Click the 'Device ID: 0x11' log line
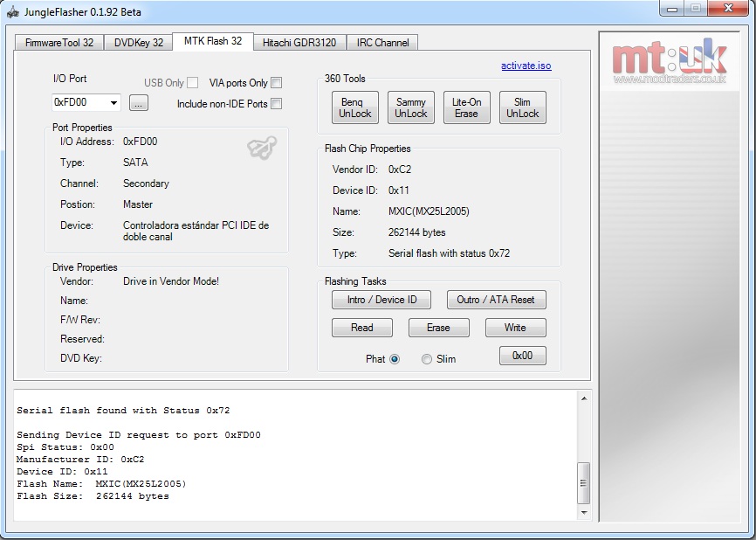The image size is (756, 540). [62, 472]
